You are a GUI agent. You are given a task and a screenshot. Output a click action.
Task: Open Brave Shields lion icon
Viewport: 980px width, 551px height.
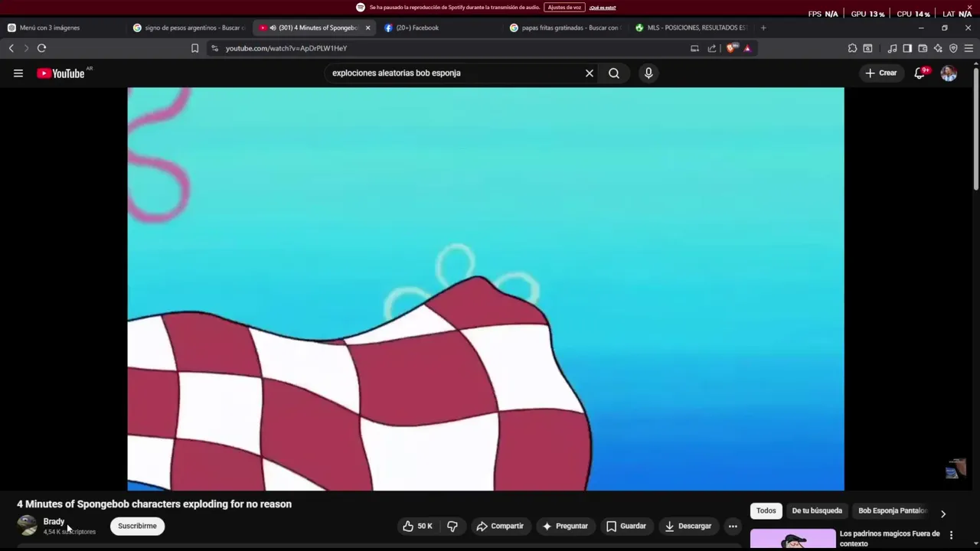(x=732, y=48)
